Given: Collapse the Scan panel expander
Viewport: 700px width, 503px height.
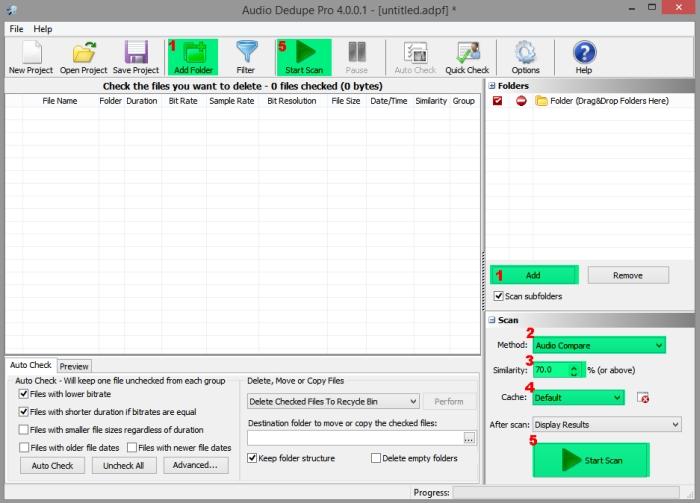Looking at the screenshot, I should (x=492, y=320).
